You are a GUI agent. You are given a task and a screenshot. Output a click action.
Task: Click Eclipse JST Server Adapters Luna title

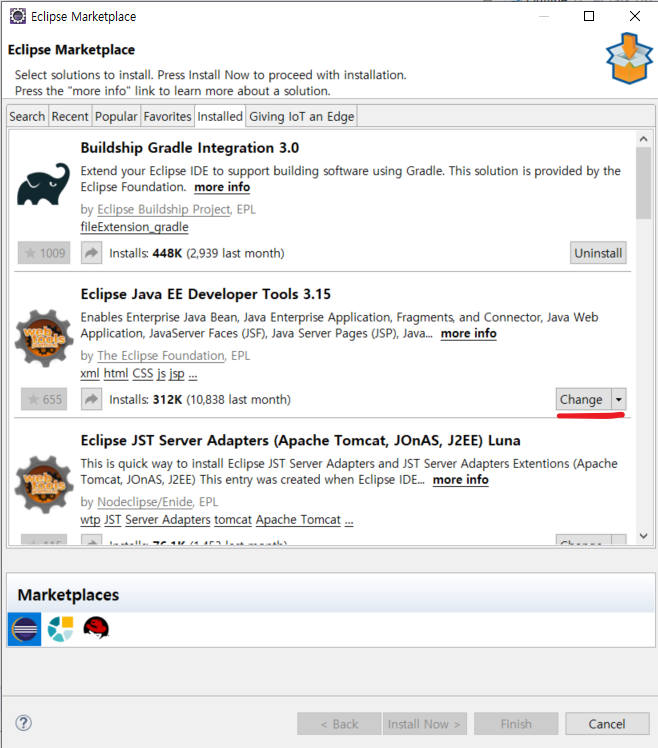click(x=300, y=441)
